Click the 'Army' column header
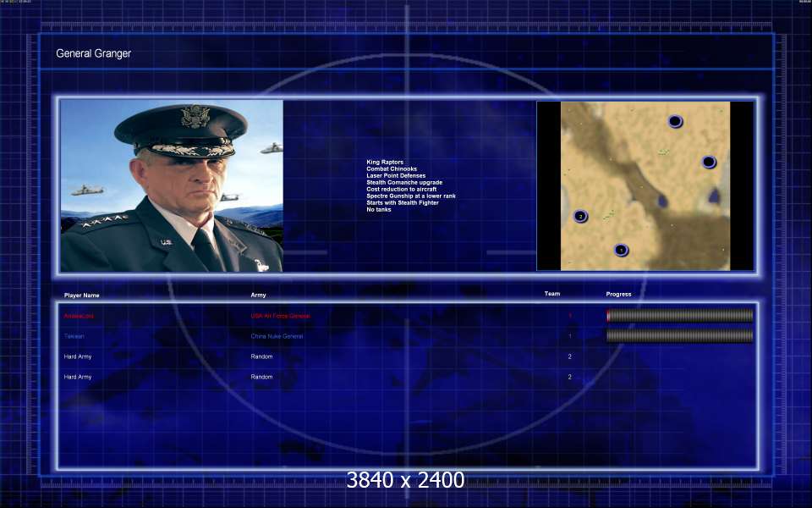The height and width of the screenshot is (508, 812). 259,295
